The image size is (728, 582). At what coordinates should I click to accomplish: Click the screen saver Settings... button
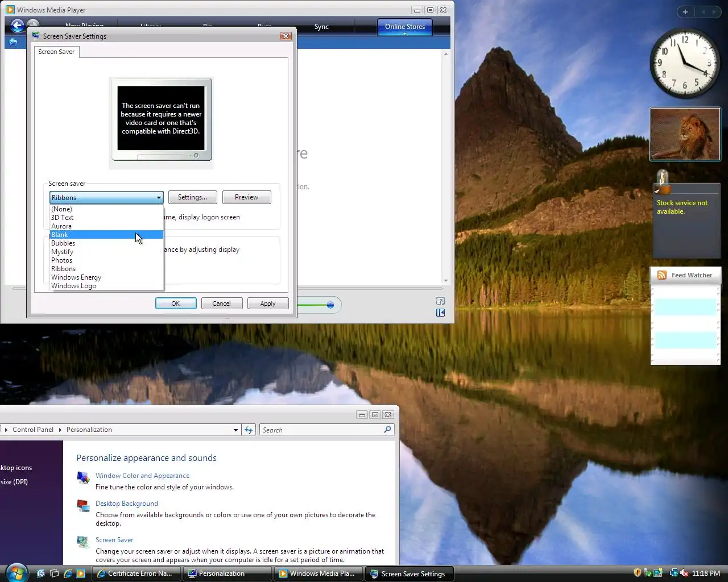192,197
